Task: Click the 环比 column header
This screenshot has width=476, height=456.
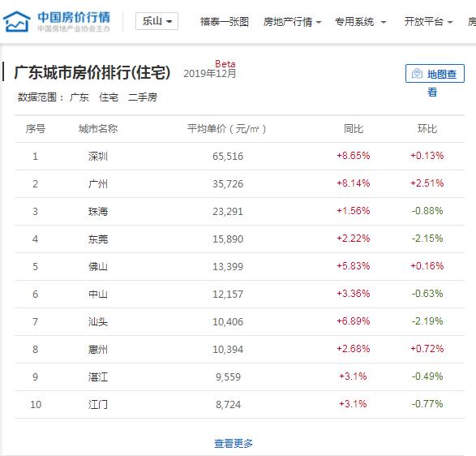Action: tap(427, 129)
